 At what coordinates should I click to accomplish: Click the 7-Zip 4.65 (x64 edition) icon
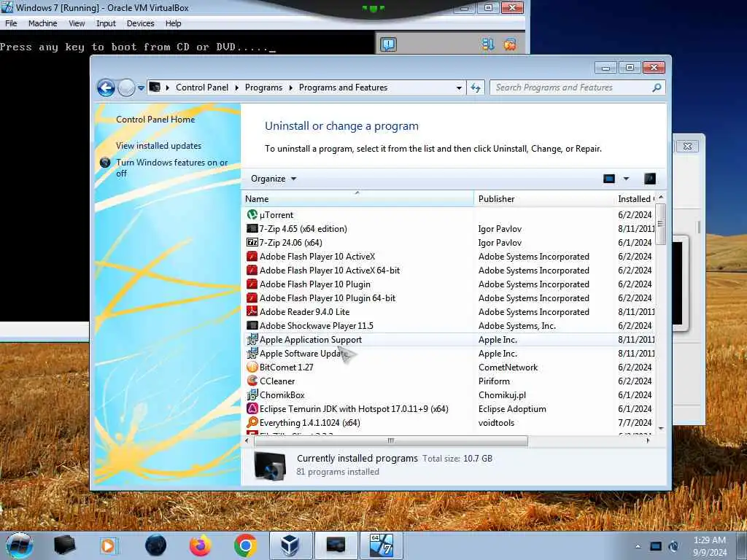click(x=252, y=228)
